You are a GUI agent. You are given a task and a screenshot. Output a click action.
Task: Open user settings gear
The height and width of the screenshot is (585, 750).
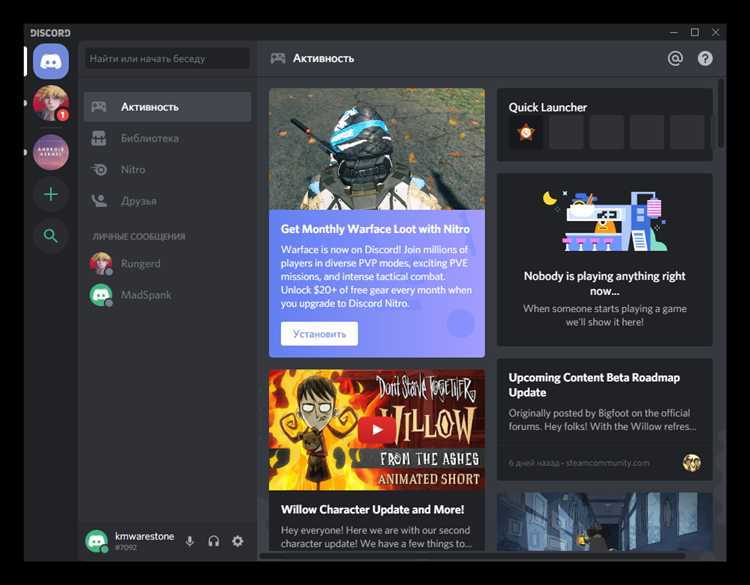coord(238,541)
